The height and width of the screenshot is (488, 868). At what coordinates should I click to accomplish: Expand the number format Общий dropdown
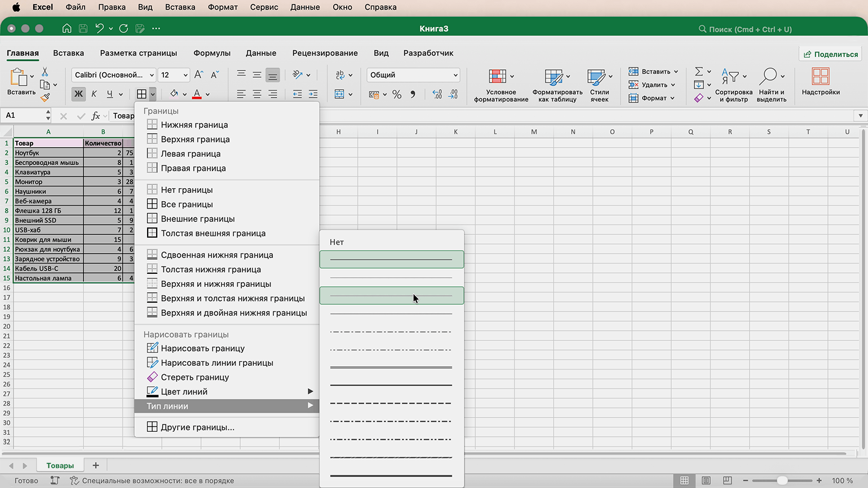click(413, 75)
